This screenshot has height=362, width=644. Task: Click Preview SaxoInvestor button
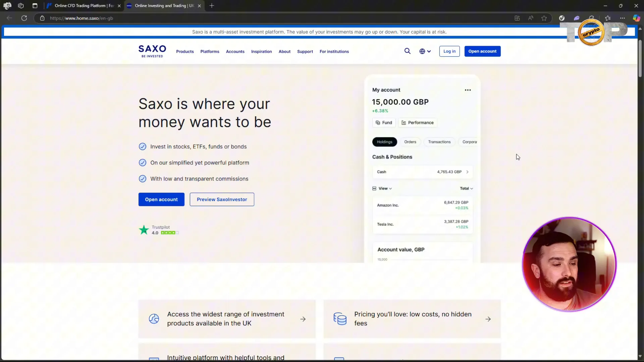pos(222,199)
